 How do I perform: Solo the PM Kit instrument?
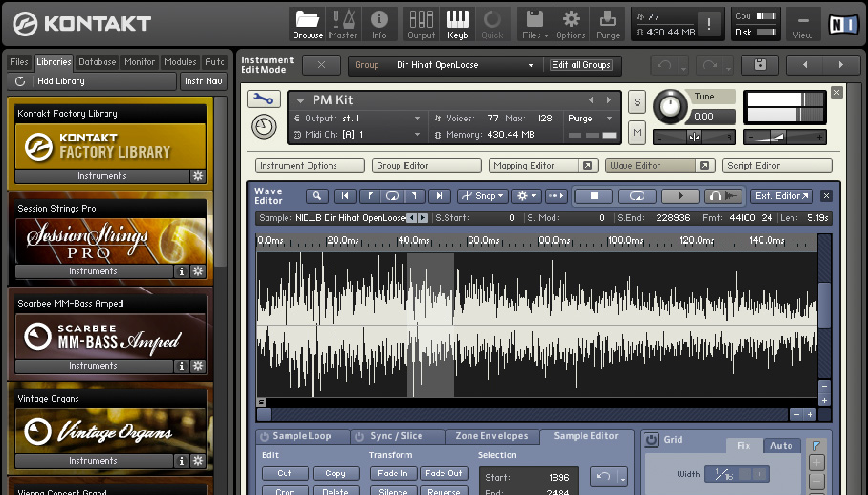pos(637,102)
